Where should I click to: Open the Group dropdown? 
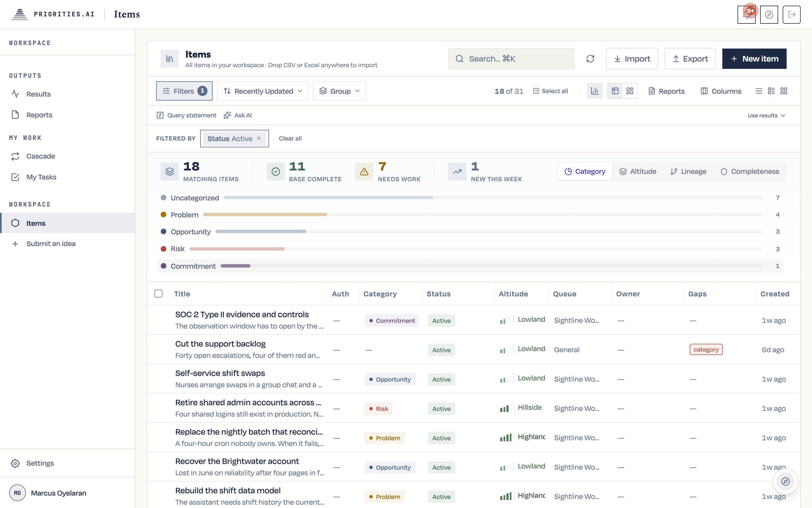click(339, 91)
